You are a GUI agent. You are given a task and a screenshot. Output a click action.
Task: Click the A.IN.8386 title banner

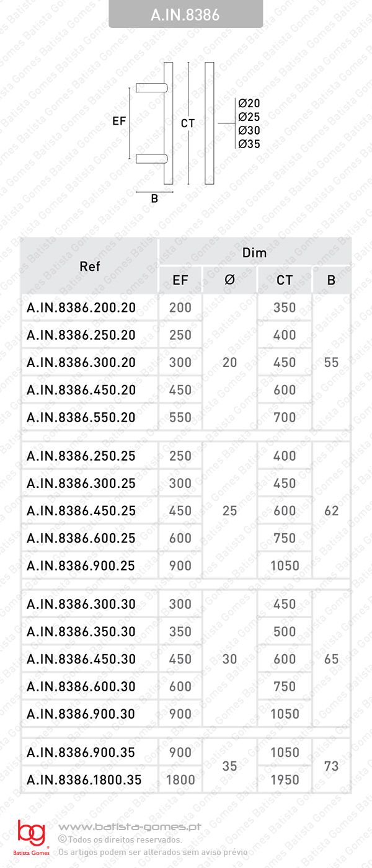185,14
